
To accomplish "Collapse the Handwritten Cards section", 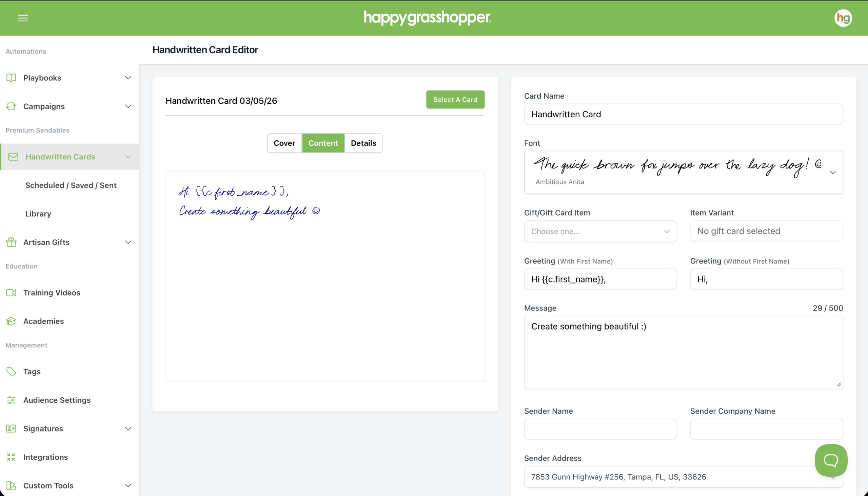I will coord(128,157).
